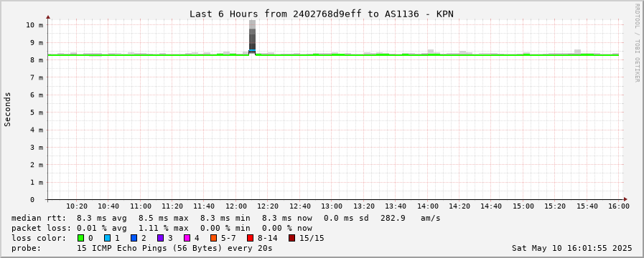Click the 10 m y-axis label
The width and height of the screenshot is (644, 258).
[x=34, y=25]
